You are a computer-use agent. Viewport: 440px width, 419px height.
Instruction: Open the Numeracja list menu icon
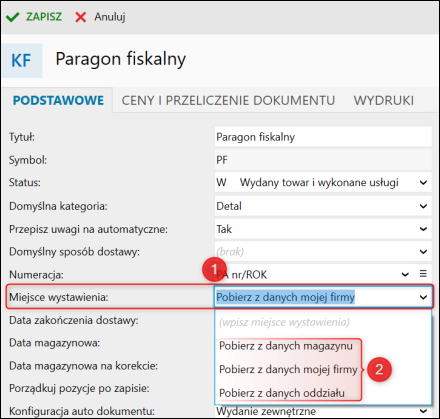(x=423, y=274)
